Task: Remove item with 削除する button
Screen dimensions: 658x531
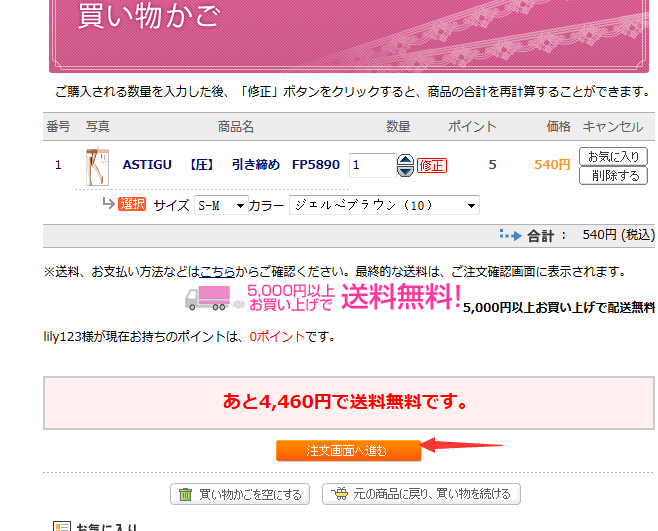Action: pos(613,176)
